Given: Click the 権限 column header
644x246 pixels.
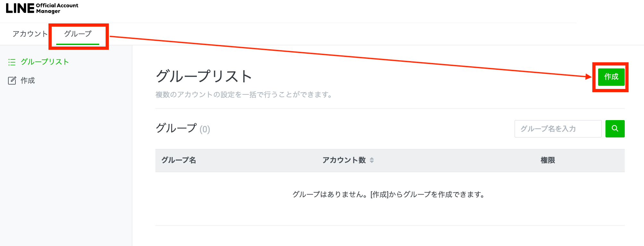Looking at the screenshot, I should (x=548, y=160).
